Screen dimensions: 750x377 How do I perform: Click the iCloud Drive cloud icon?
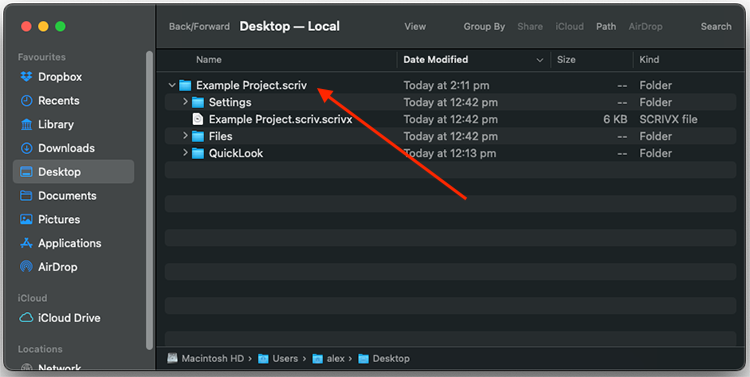[26, 318]
